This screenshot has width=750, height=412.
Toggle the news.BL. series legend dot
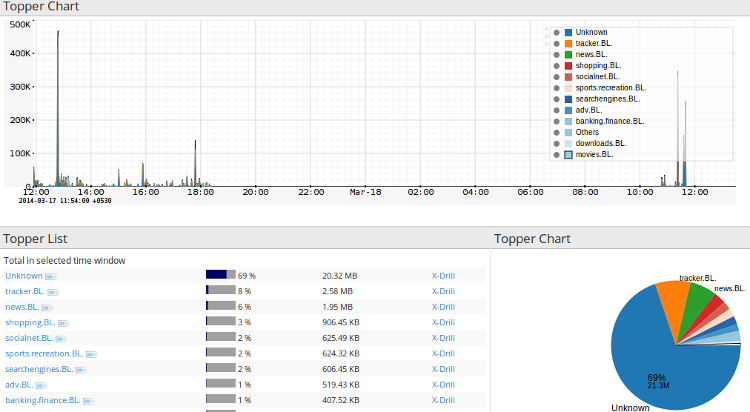[556, 55]
